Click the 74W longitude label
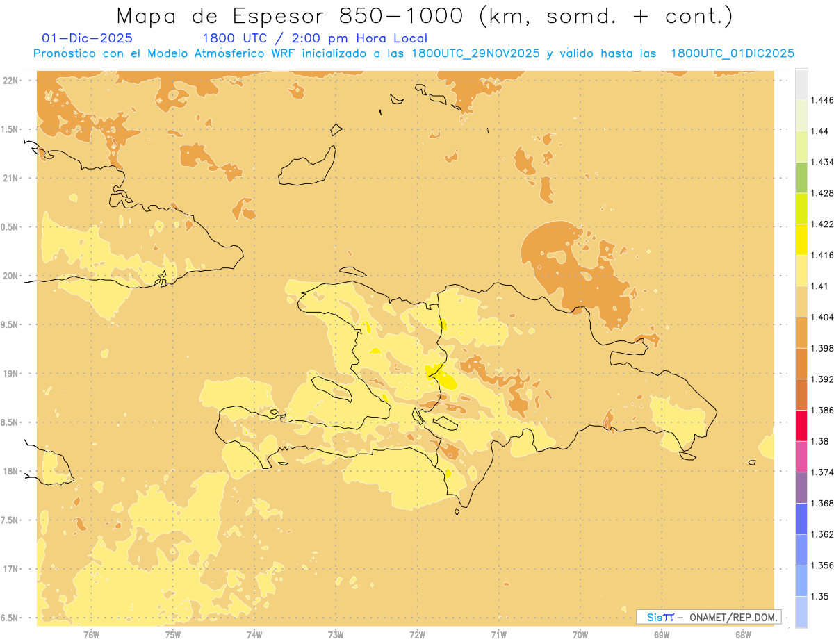The image size is (834, 644). (254, 635)
